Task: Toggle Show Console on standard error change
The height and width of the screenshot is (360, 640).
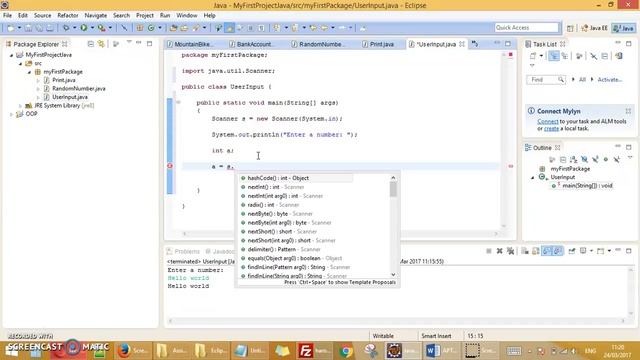Action: click(558, 251)
